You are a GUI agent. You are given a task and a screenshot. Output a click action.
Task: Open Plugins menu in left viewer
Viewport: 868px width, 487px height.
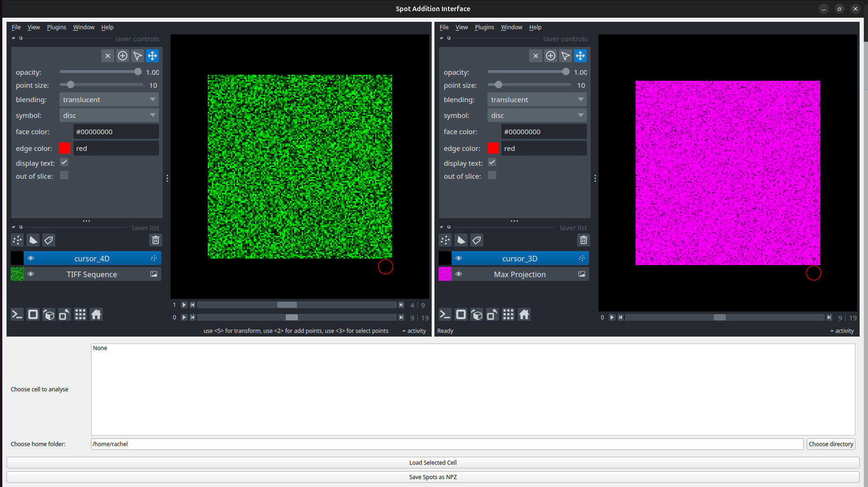tap(56, 27)
